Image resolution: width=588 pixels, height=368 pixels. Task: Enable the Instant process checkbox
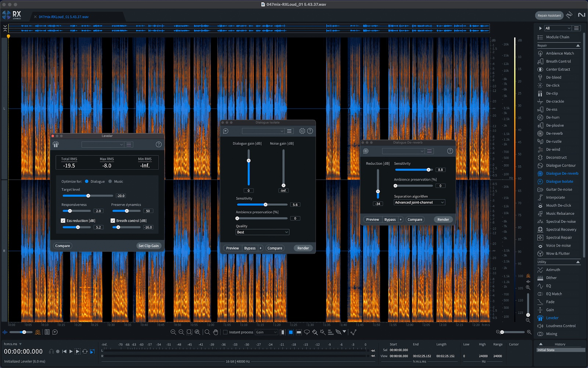coord(225,332)
